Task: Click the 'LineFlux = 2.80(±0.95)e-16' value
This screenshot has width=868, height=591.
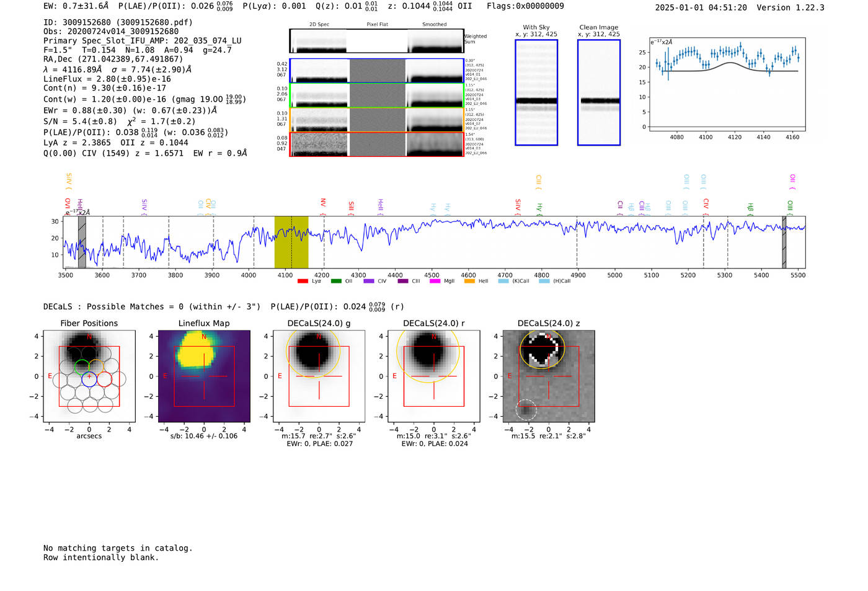Action: click(x=107, y=79)
